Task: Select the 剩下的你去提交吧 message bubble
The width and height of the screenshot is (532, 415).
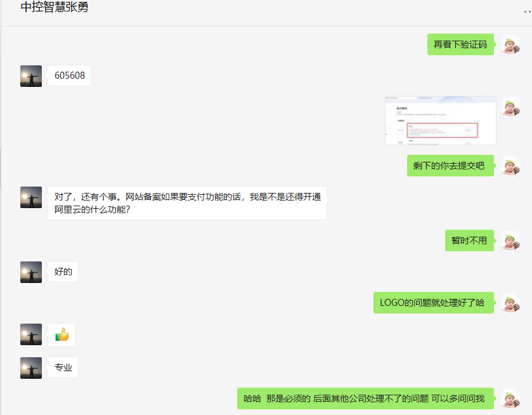Action: (x=450, y=165)
